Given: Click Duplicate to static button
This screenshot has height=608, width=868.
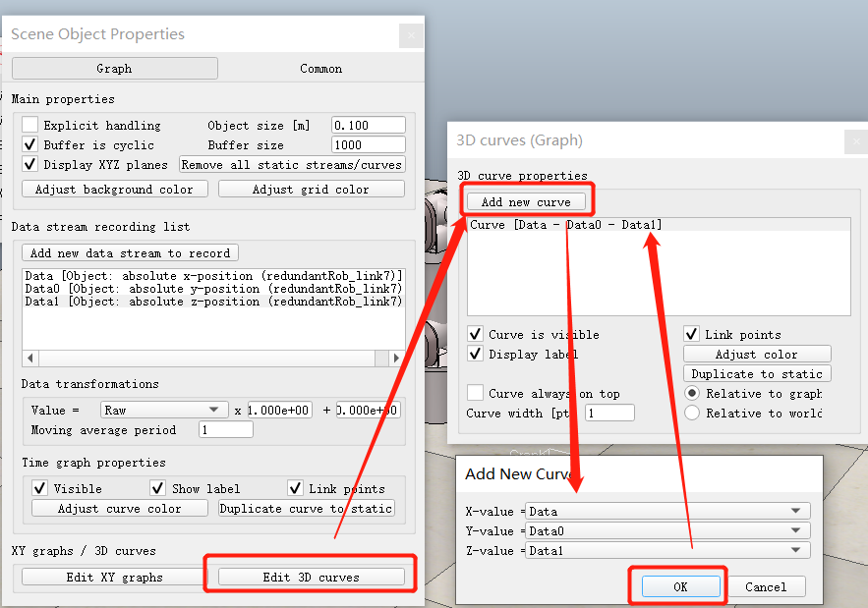Looking at the screenshot, I should [x=757, y=374].
